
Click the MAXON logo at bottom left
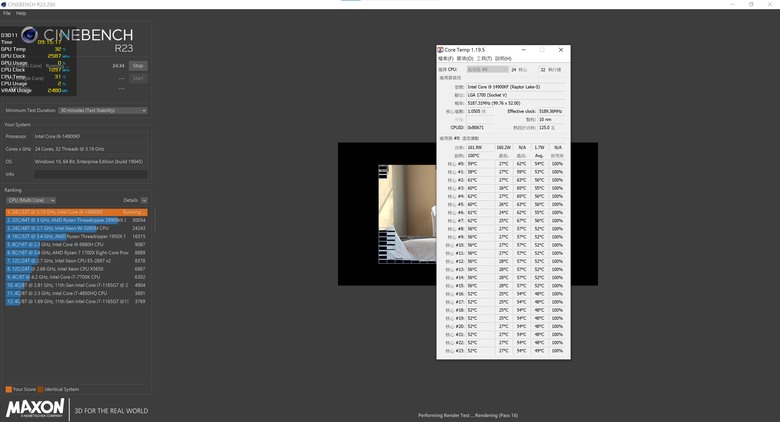coord(35,408)
